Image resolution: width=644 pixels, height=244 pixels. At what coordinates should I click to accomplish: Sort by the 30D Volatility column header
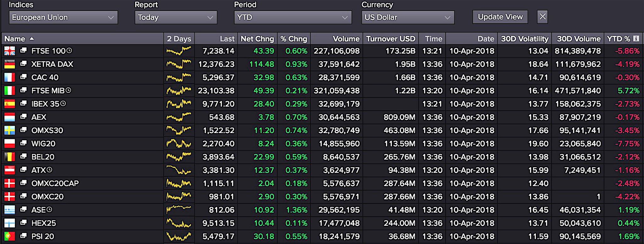(525, 39)
